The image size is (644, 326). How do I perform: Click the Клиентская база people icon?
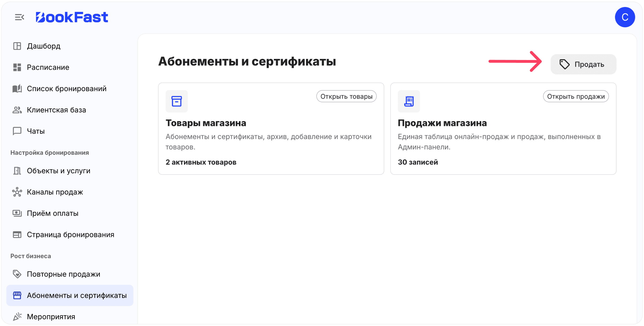[x=17, y=110]
